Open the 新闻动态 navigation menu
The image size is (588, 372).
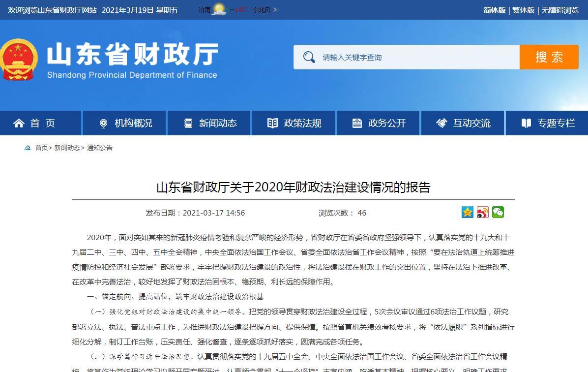(210, 123)
